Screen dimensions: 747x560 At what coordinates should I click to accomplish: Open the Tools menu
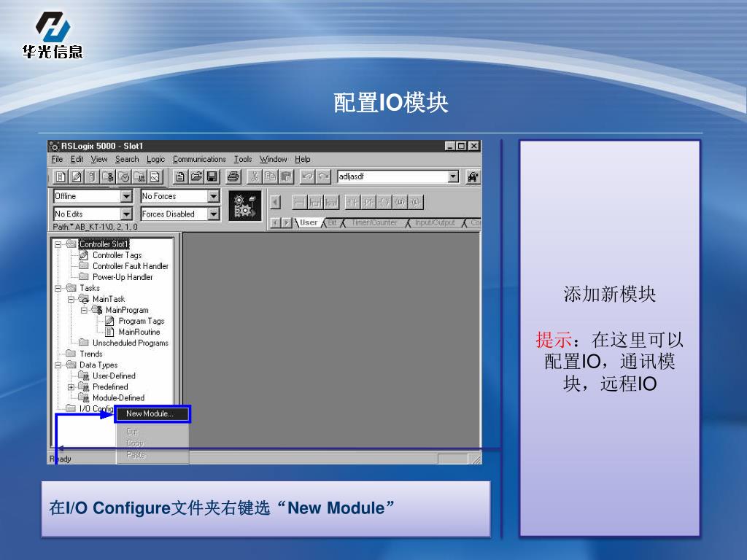242,159
